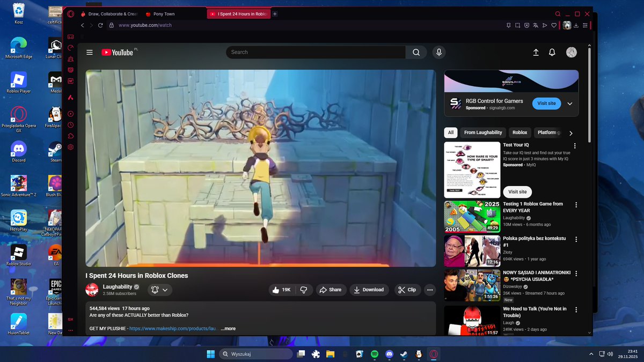Click the bookmark heart in address bar
This screenshot has height=362, width=644.
554,25
